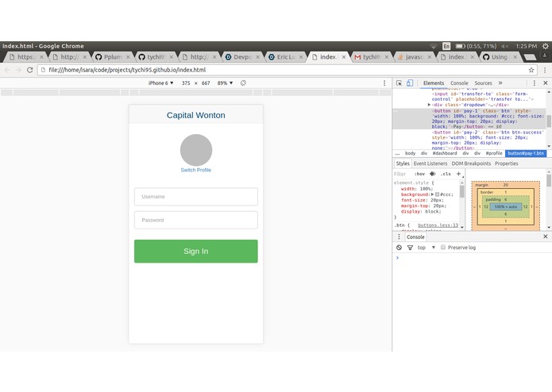Open the En keyboard layout indicator
Screen dimensions: 552x392
tap(446, 46)
